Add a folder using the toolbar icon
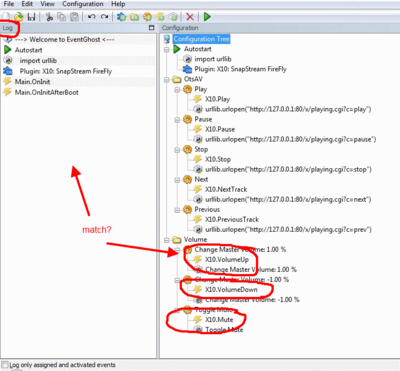Viewport: 400px width, 371px height. [134, 16]
